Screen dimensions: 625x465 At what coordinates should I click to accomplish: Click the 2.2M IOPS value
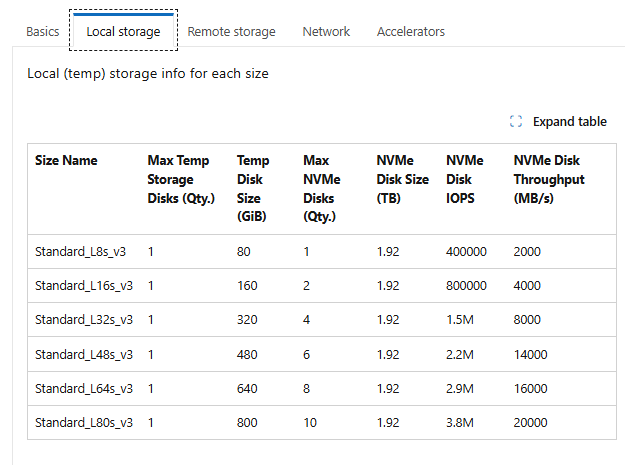pos(460,355)
